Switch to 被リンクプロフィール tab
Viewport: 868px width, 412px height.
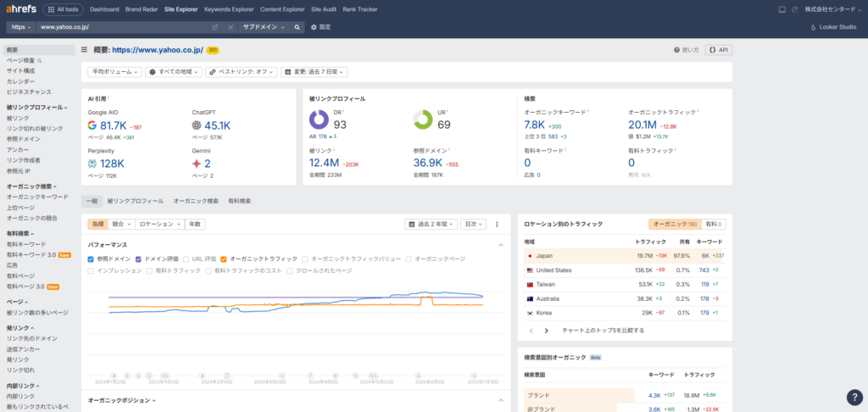135,201
